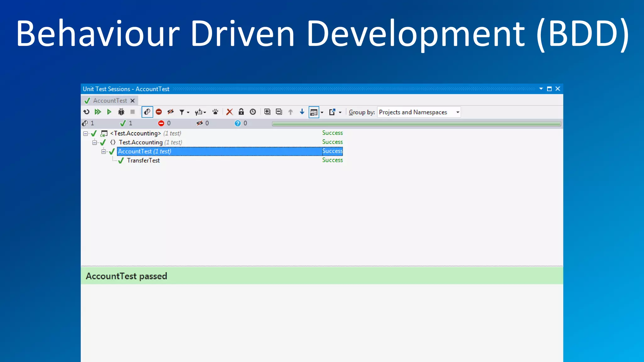Expand all tree nodes with plus icon
Screen dimensions: 644x362
click(x=267, y=112)
